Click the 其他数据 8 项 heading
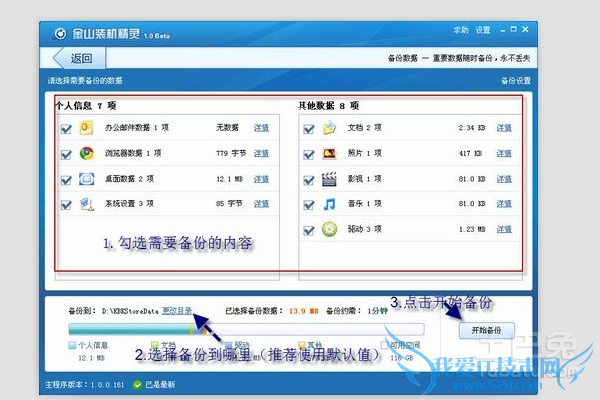Image resolution: width=600 pixels, height=400 pixels. click(x=328, y=106)
